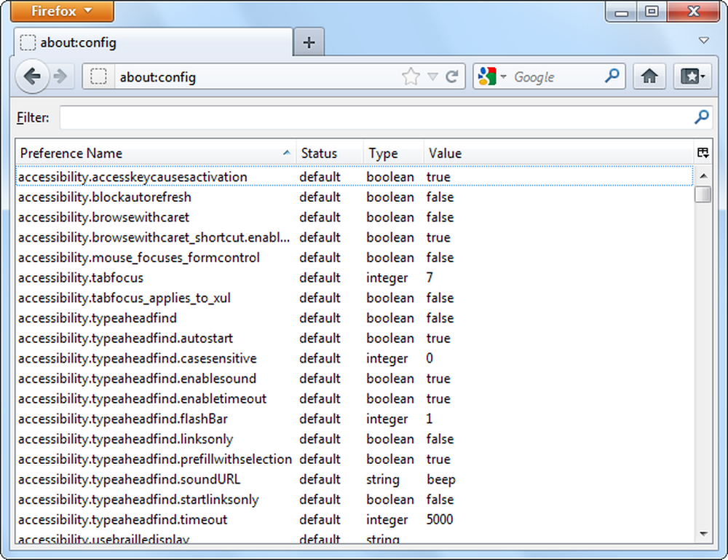Sort by the Status column header
This screenshot has width=728, height=560.
pyautogui.click(x=330, y=153)
